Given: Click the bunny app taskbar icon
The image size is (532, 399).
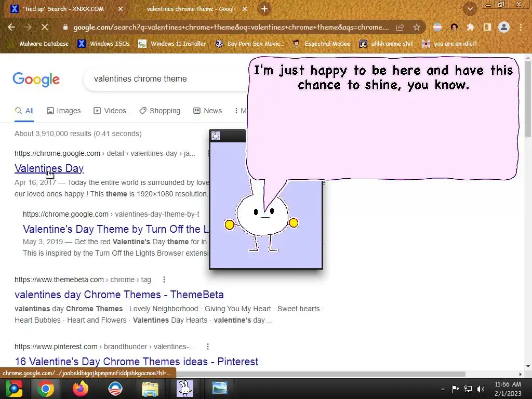Looking at the screenshot, I should coord(185,389).
